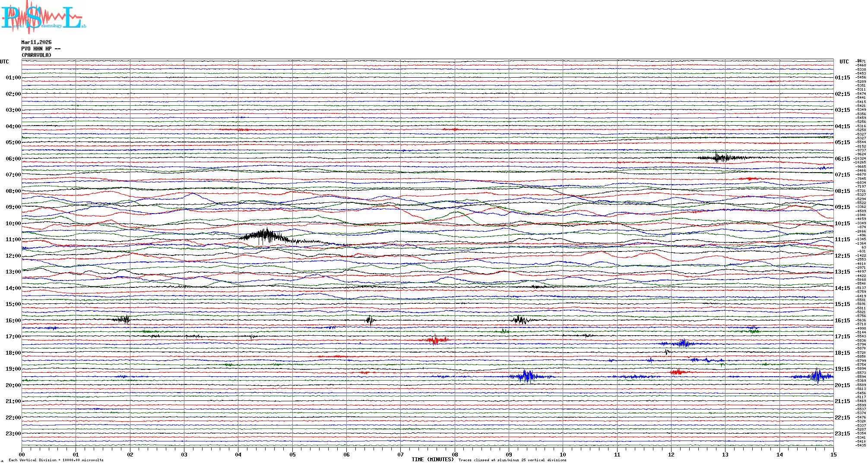
Task: Click the 00 minute tick label
Action: coord(22,454)
